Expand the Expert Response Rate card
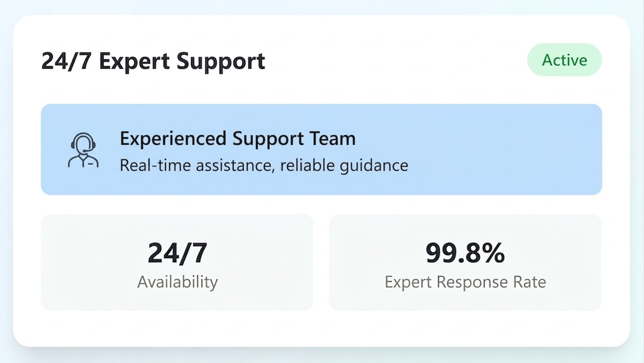Viewport: 644px width, 363px height. (x=465, y=262)
